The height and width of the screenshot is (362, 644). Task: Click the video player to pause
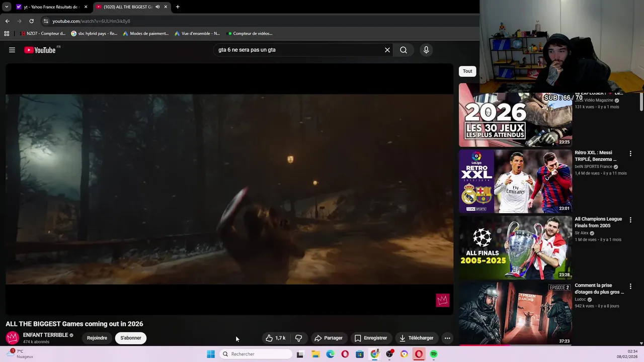click(x=229, y=189)
